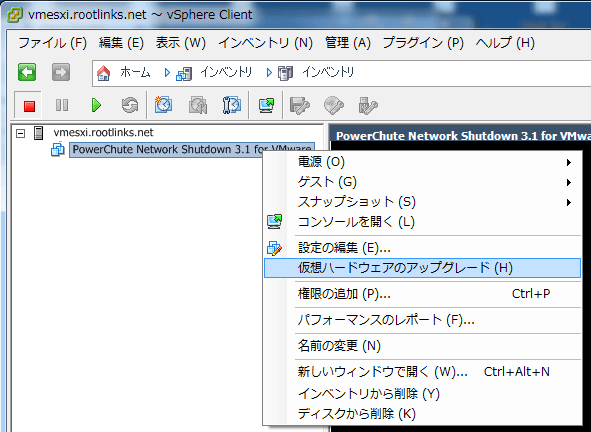Viewport: 591px width, 432px height.
Task: Open Snapshot Manager wrench icon
Action: click(231, 105)
